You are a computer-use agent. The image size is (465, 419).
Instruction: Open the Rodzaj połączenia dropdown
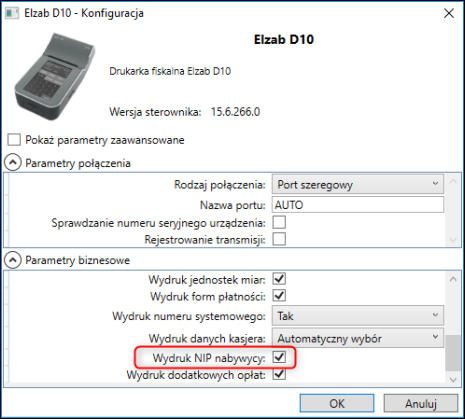click(x=358, y=184)
